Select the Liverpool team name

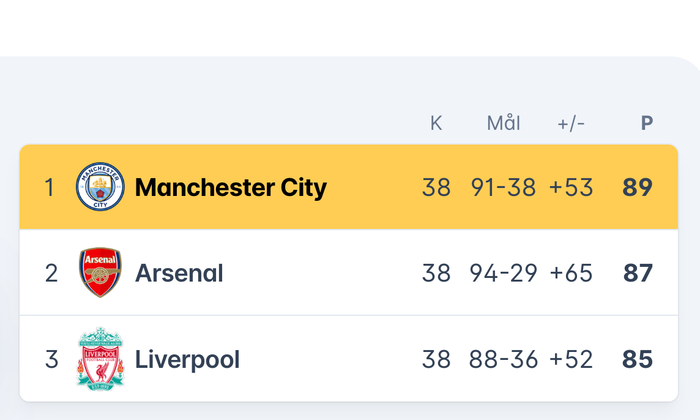187,359
